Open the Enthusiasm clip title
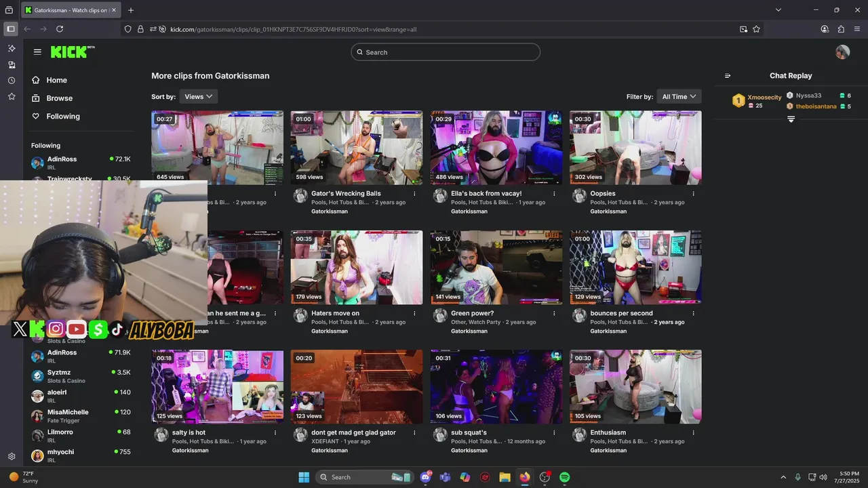The height and width of the screenshot is (488, 868). tap(608, 432)
